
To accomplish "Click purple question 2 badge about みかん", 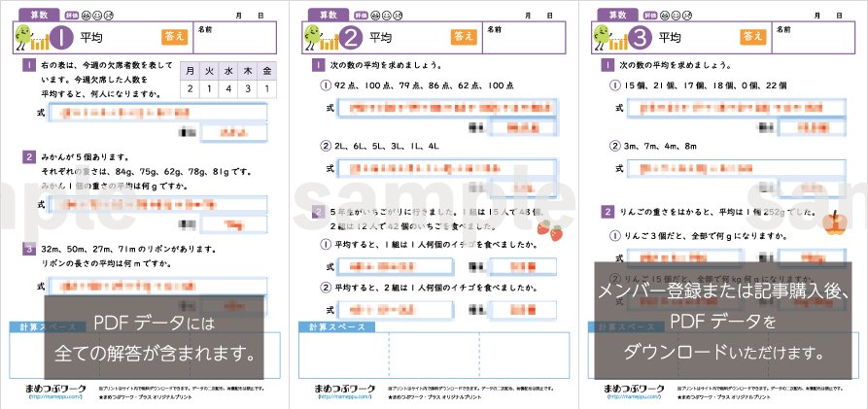I will point(28,157).
